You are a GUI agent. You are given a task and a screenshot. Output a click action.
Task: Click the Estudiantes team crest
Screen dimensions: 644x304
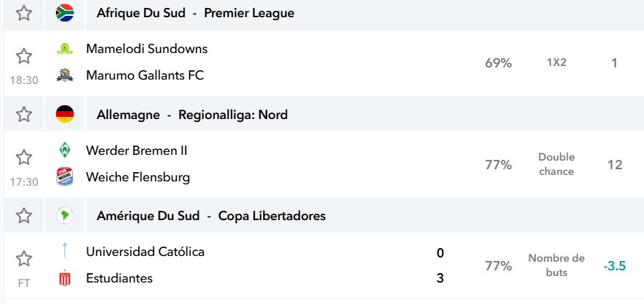tap(65, 278)
